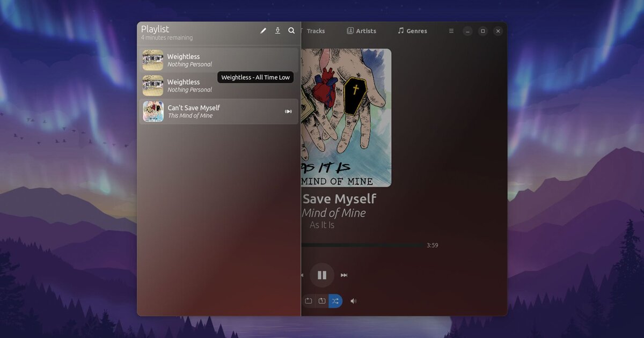The image size is (644, 338).
Task: Click the 3:59 track duration label
Action: coord(433,246)
